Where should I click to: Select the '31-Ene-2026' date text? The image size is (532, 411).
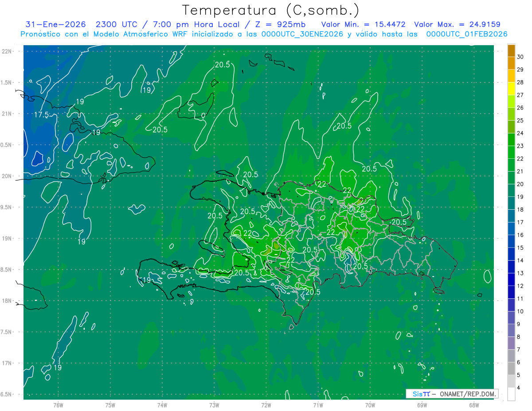point(55,24)
